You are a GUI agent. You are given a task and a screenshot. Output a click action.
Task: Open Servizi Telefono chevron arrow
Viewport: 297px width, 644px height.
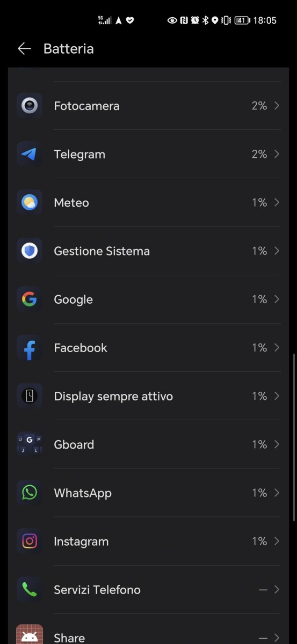pos(277,589)
